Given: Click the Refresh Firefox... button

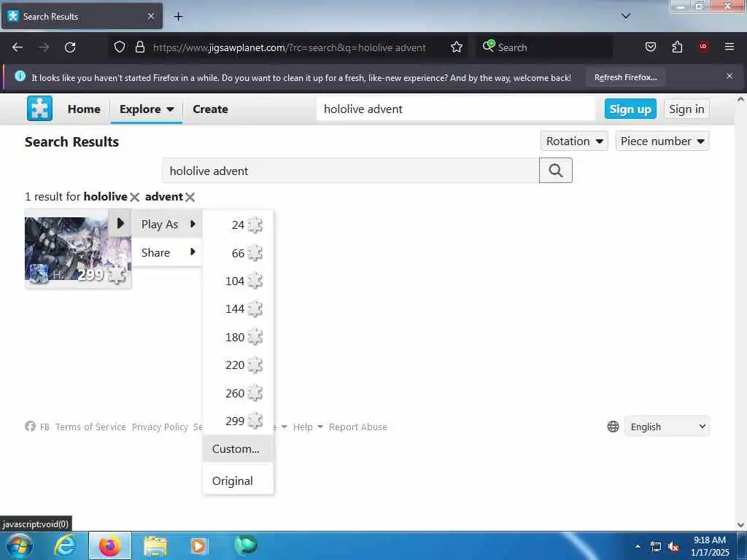Looking at the screenshot, I should [x=625, y=77].
